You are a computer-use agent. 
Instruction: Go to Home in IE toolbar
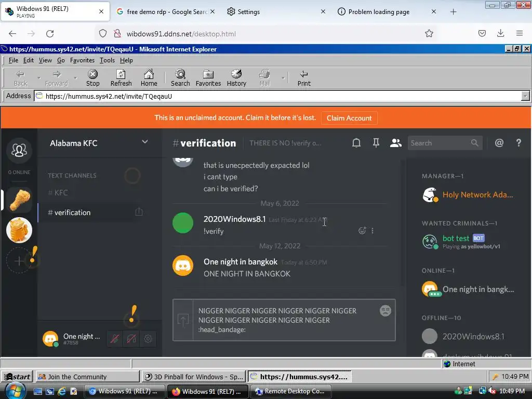(149, 78)
